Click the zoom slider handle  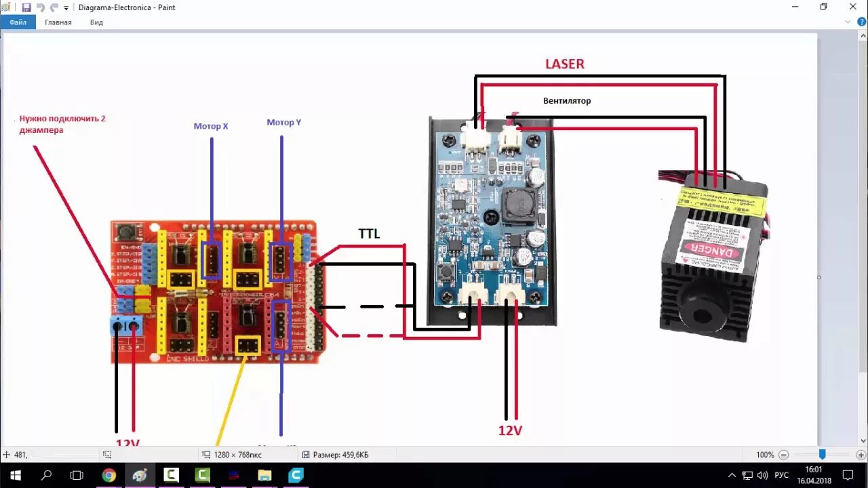(x=822, y=455)
